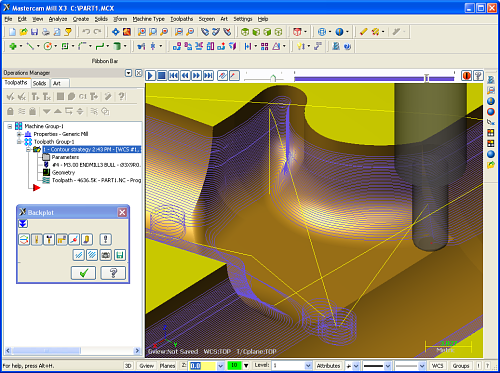The image size is (500, 373).
Task: Expand Properties - Generic Mill node
Action: click(19, 134)
